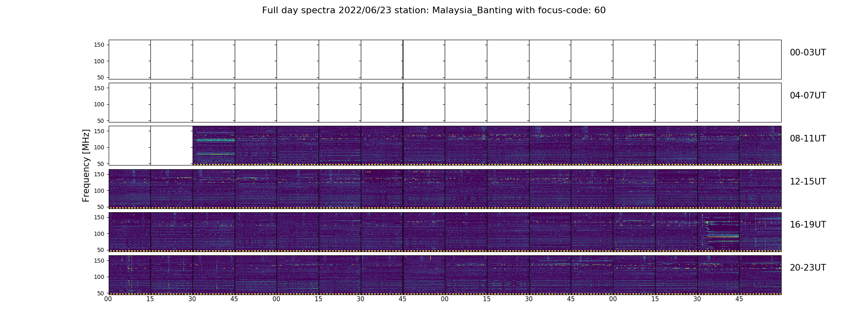This screenshot has height=331, width=868.
Task: Open the 16-19UT panel with the bright yellow burst
Action: tap(718, 232)
